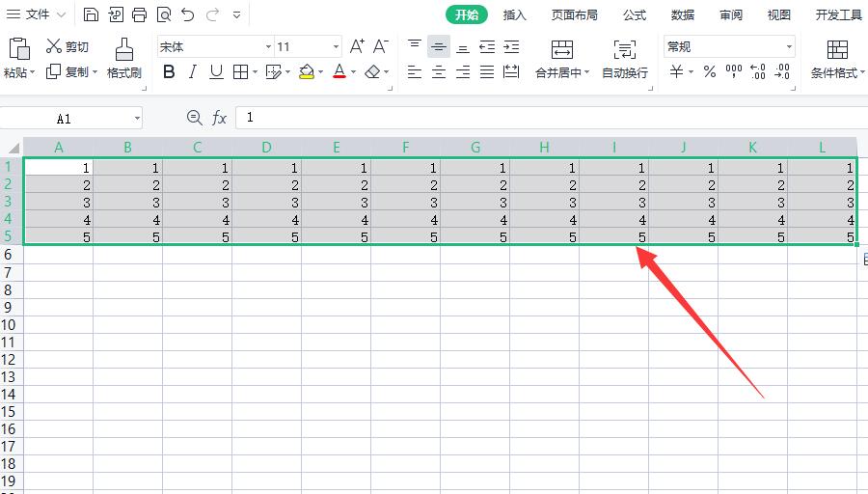Click the increase indent icon

(511, 46)
